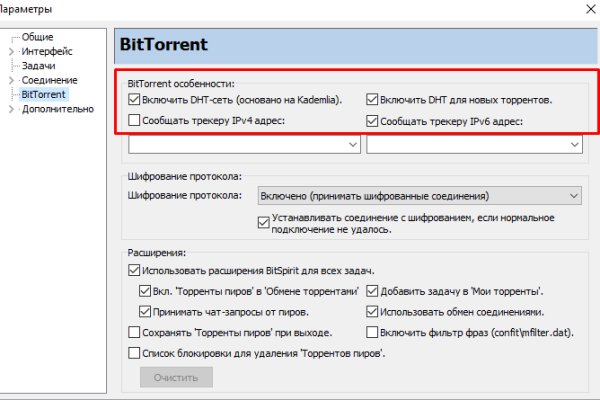This screenshot has width=600, height=400.
Task: Open the IPv6 address dropdown list
Action: click(x=573, y=146)
